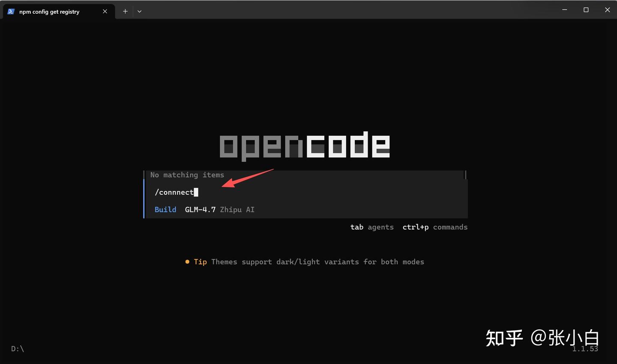
Task: Click the Zhipu AI provider label
Action: click(x=237, y=209)
